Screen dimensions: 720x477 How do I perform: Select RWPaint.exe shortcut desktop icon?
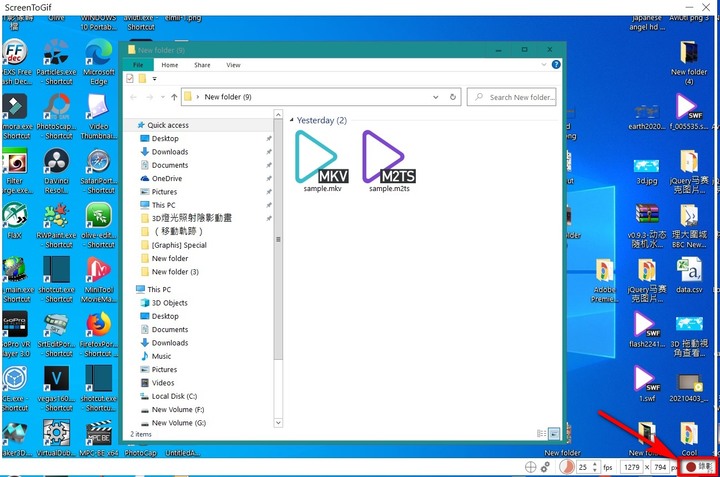coord(56,226)
